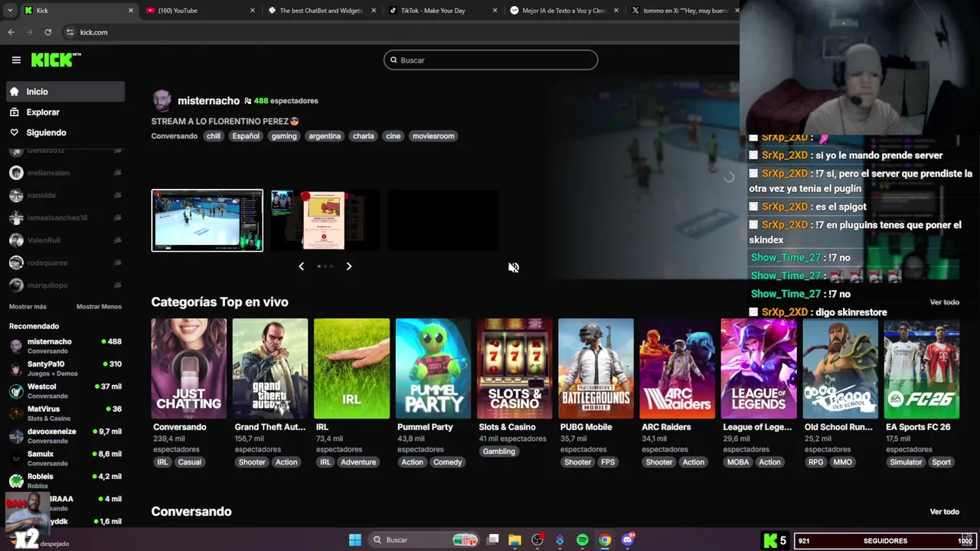Click offline icon next to ValenRuii
This screenshot has height=551, width=980.
point(117,240)
